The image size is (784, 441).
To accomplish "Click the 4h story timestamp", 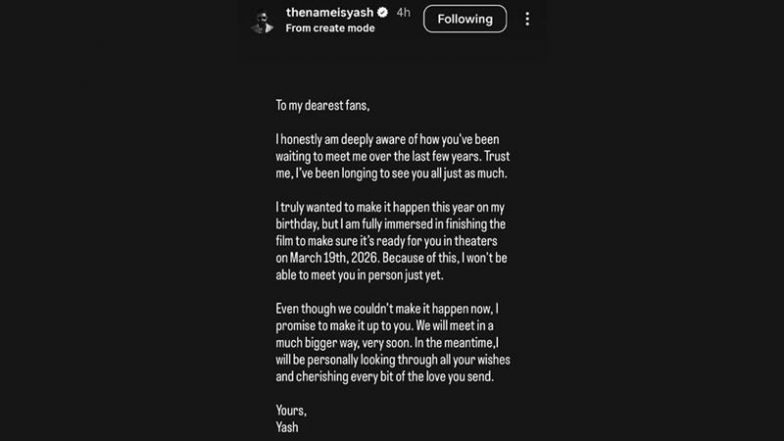I will pyautogui.click(x=403, y=14).
